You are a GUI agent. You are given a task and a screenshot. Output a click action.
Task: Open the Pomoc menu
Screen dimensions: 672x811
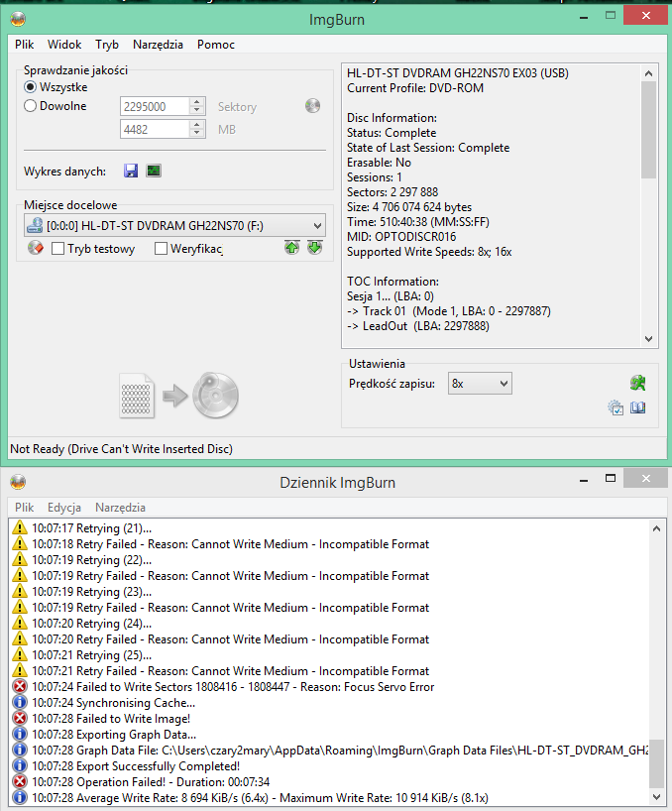click(x=216, y=45)
